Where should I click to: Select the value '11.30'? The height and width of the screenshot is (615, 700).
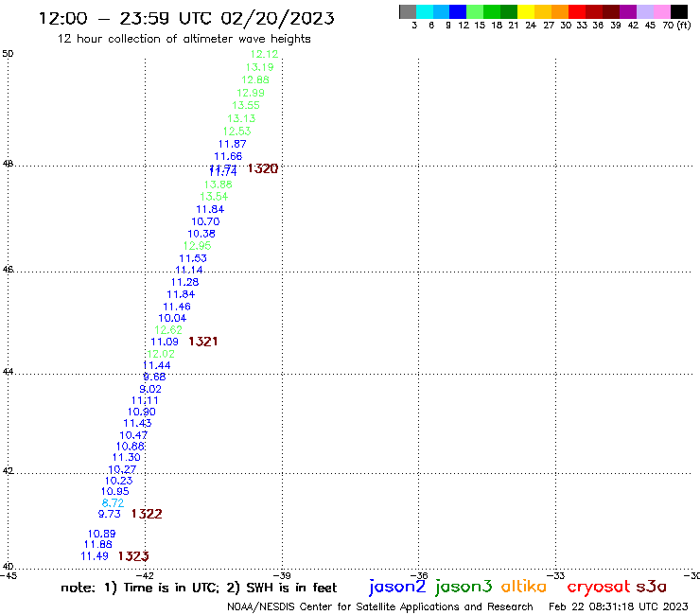(x=127, y=457)
